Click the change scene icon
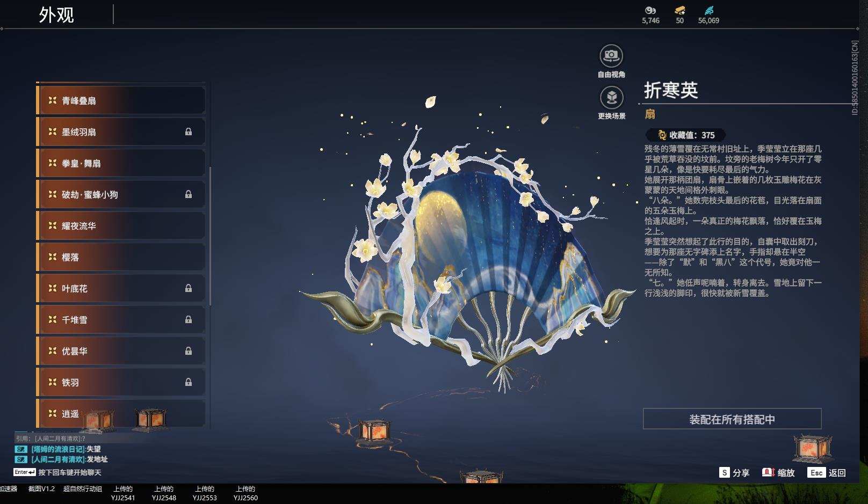Image resolution: width=868 pixels, height=504 pixels. click(x=611, y=97)
